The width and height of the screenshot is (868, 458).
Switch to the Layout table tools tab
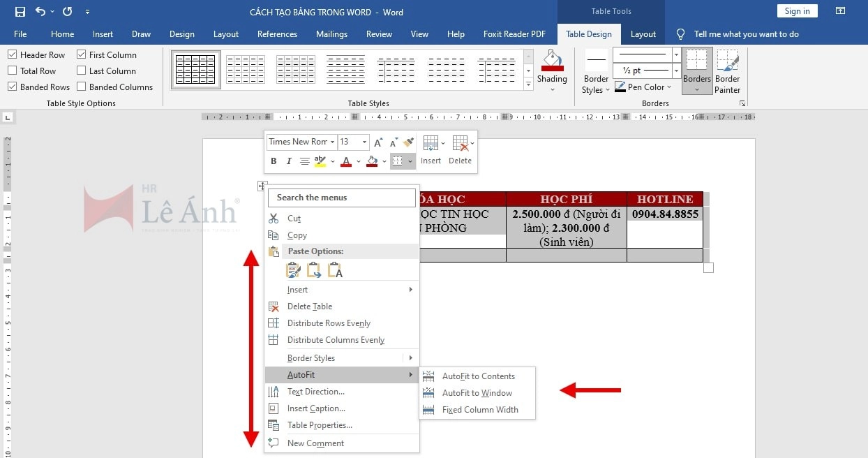tap(643, 34)
